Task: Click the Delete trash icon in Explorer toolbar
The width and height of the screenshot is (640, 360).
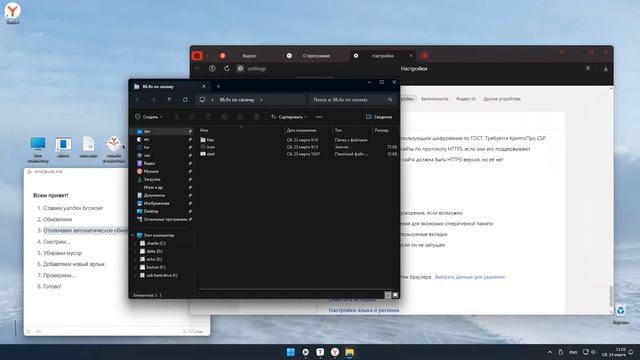Action: click(x=256, y=117)
